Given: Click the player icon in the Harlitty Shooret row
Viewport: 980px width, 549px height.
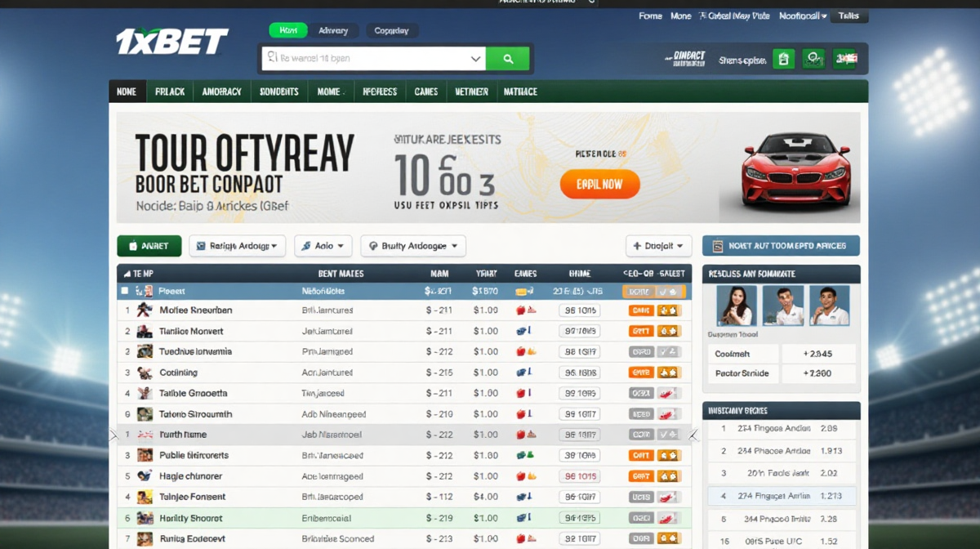Looking at the screenshot, I should (x=145, y=518).
